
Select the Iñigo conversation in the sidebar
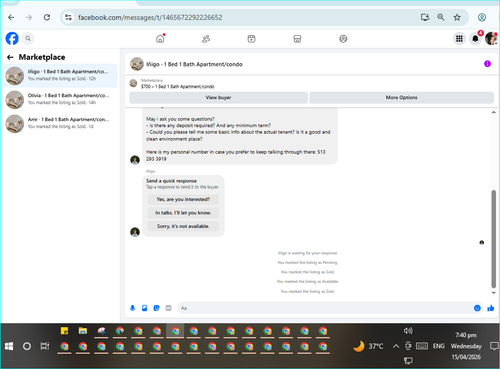tap(60, 76)
